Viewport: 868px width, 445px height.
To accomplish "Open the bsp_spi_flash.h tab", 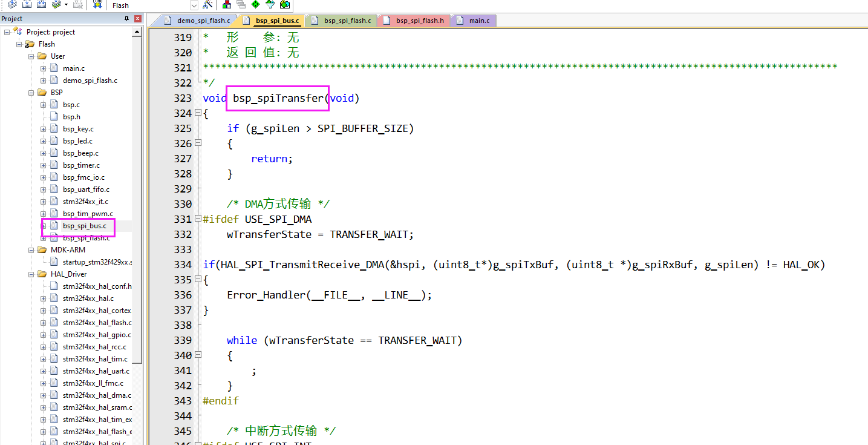I will tap(414, 21).
